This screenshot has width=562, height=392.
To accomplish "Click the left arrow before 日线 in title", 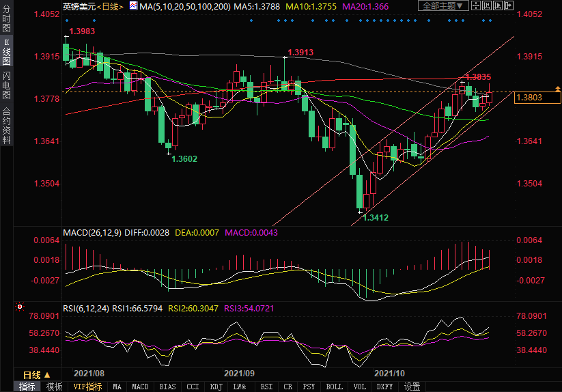I will pos(100,6).
